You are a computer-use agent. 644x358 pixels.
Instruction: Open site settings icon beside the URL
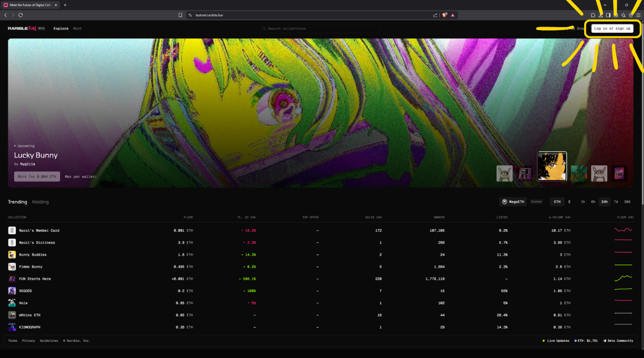[190, 15]
